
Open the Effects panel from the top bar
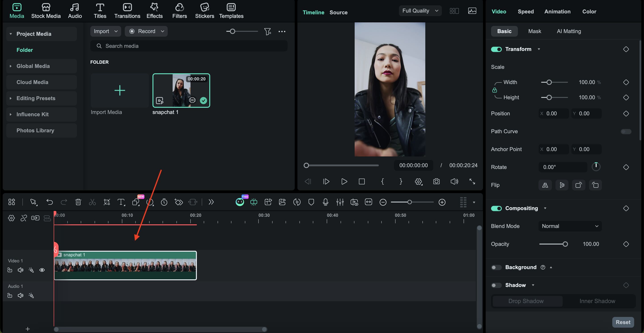(154, 11)
